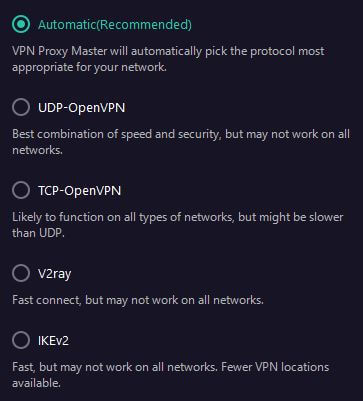Image resolution: width=363 pixels, height=401 pixels.
Task: Choose the UDP-OpenVPN radio button
Action: click(x=21, y=107)
